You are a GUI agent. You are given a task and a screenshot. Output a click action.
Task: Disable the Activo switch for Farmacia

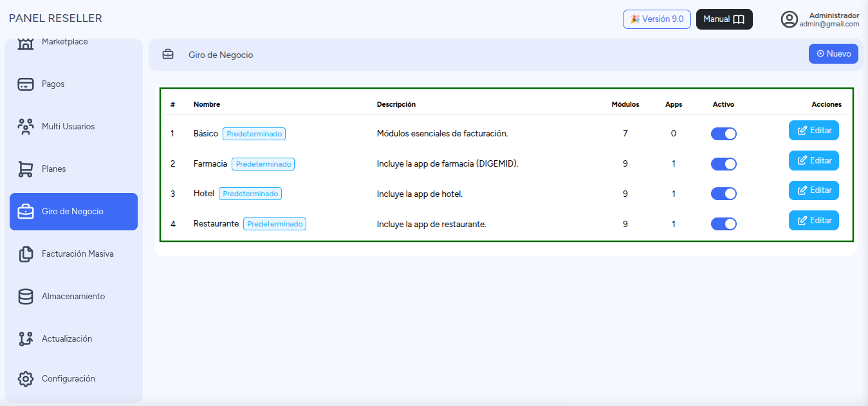pos(723,164)
